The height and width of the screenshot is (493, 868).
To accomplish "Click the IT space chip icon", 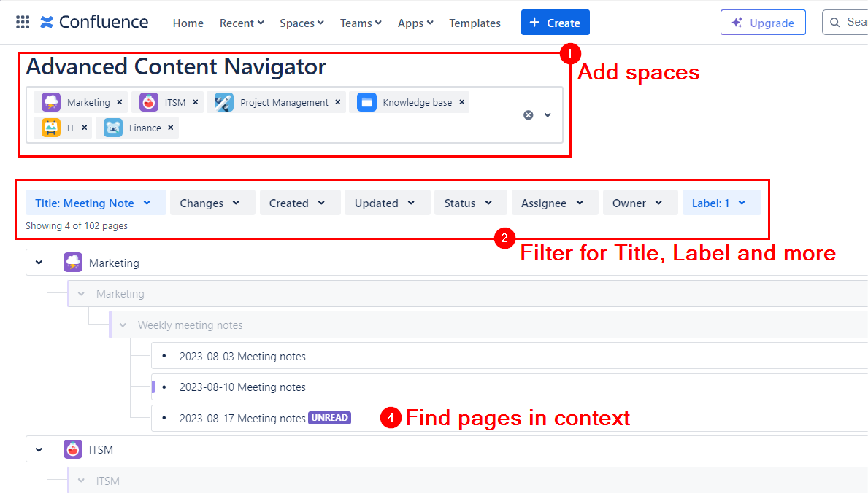I will (x=51, y=128).
